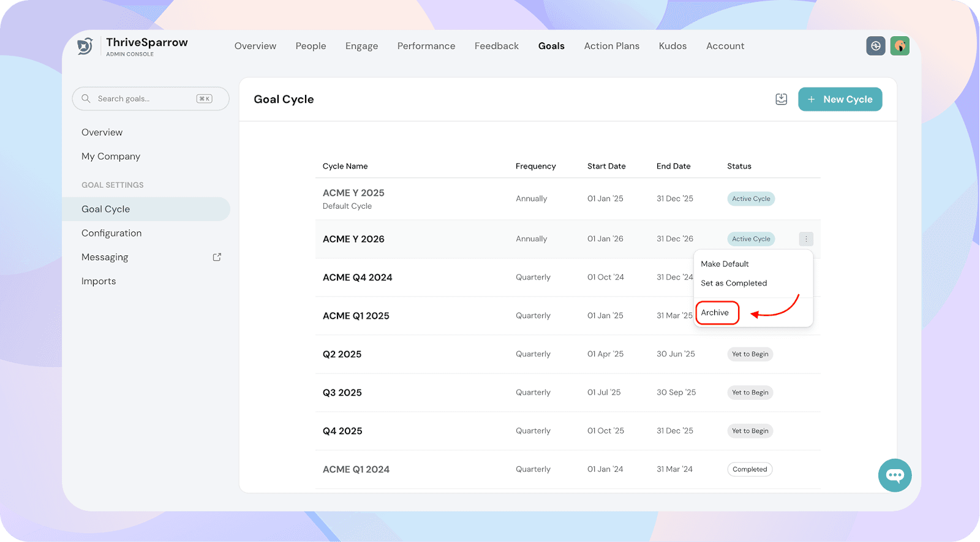Click the search magnifier icon
Image resolution: width=980 pixels, height=542 pixels.
click(x=86, y=99)
